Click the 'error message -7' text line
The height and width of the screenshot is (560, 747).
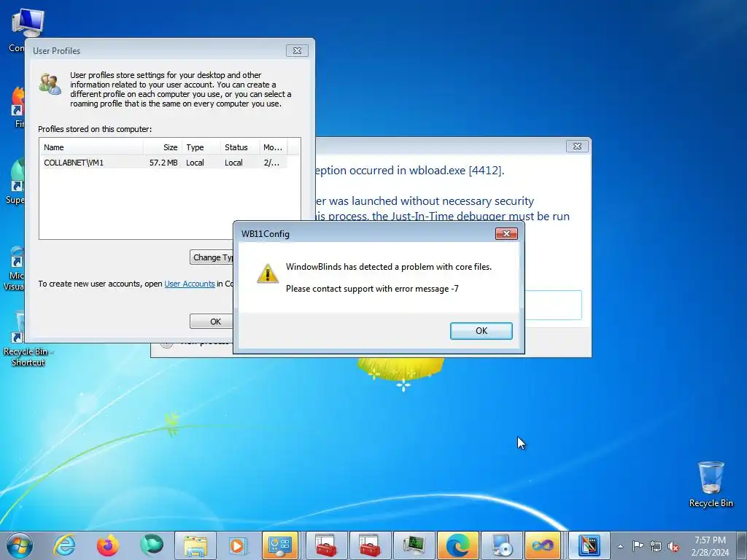(x=372, y=289)
